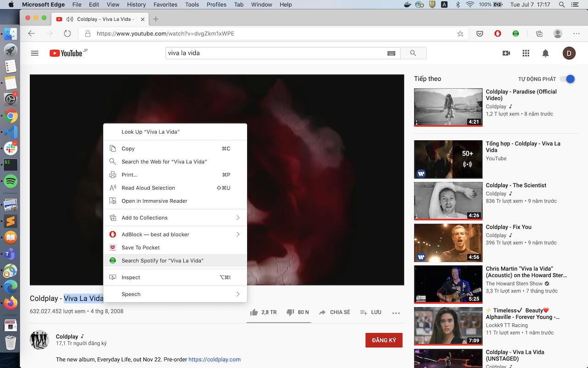The image size is (588, 368).
Task: Open Coldplay - Paradise (Official Video) title
Action: tap(521, 95)
